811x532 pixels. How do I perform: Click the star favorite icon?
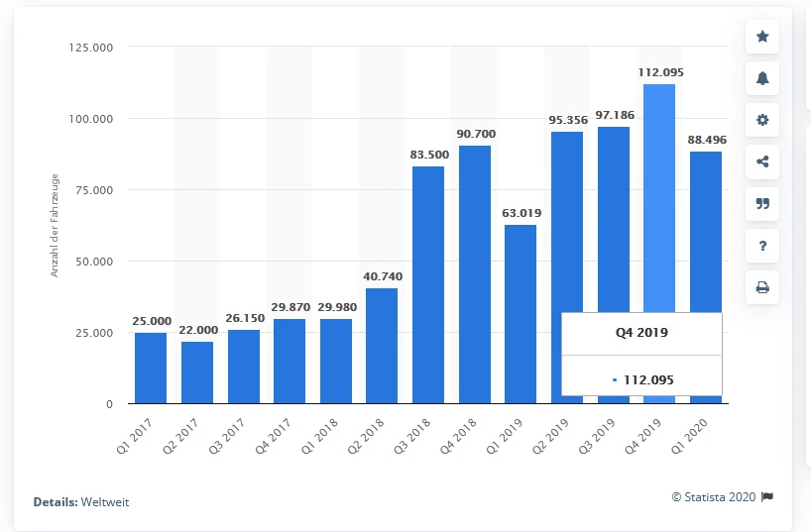tap(761, 37)
